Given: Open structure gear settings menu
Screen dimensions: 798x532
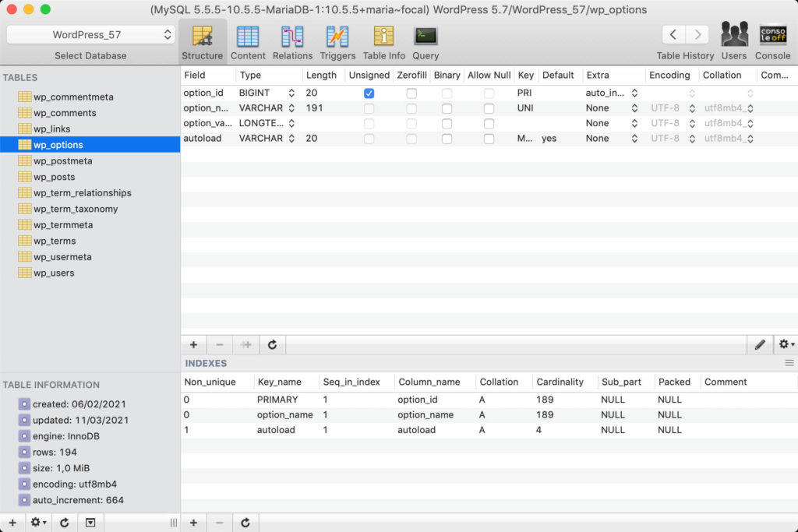Looking at the screenshot, I should pyautogui.click(x=786, y=345).
